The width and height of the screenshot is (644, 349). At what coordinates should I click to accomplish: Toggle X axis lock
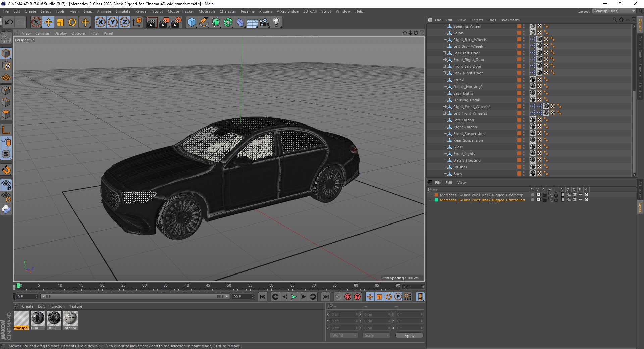pyautogui.click(x=100, y=22)
